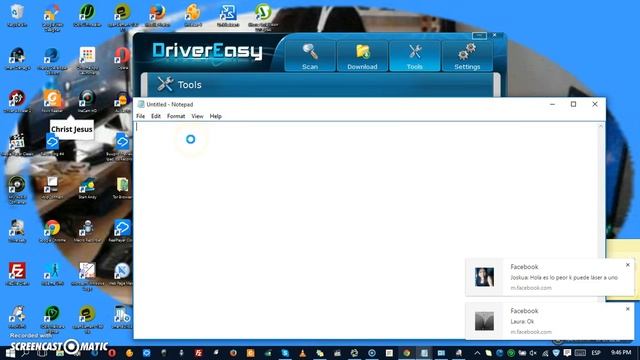The height and width of the screenshot is (360, 640).
Task: Select the ManyCam HD desktop icon
Action: coord(87,101)
